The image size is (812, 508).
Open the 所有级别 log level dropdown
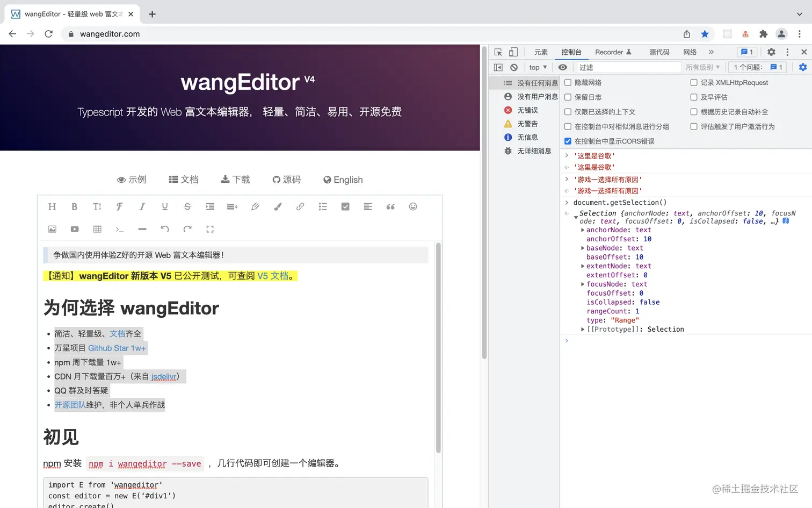click(x=702, y=67)
